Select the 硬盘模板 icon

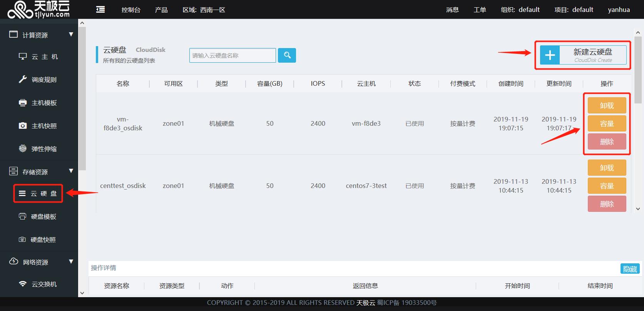coord(23,216)
